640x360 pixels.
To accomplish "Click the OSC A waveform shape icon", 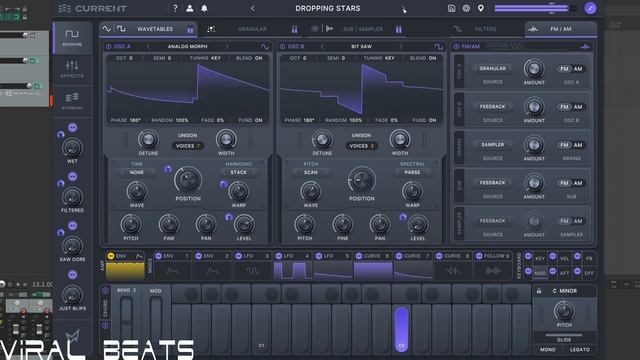I will pos(264,47).
